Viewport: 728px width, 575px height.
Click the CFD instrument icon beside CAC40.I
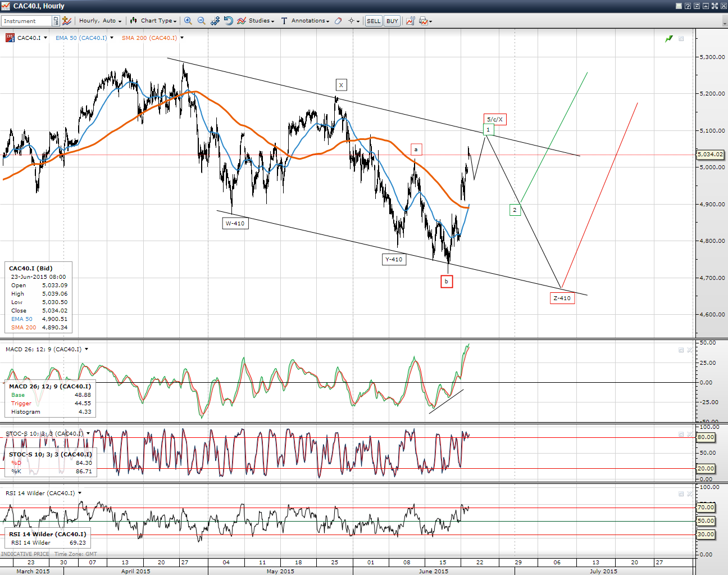coord(10,38)
